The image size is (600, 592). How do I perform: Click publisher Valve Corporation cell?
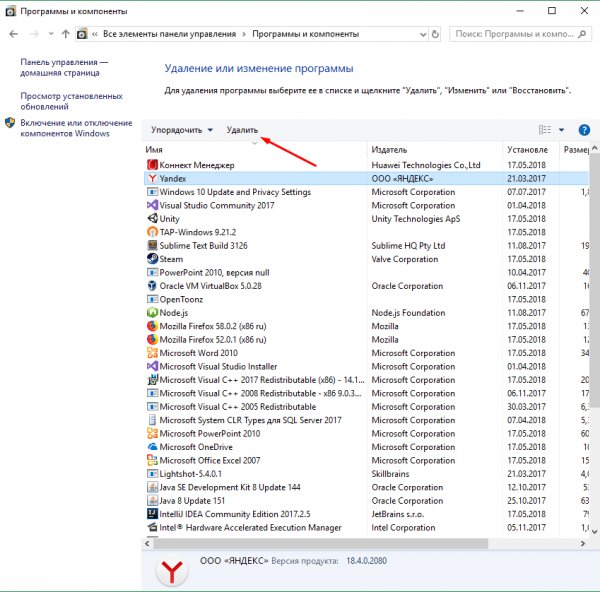[404, 259]
